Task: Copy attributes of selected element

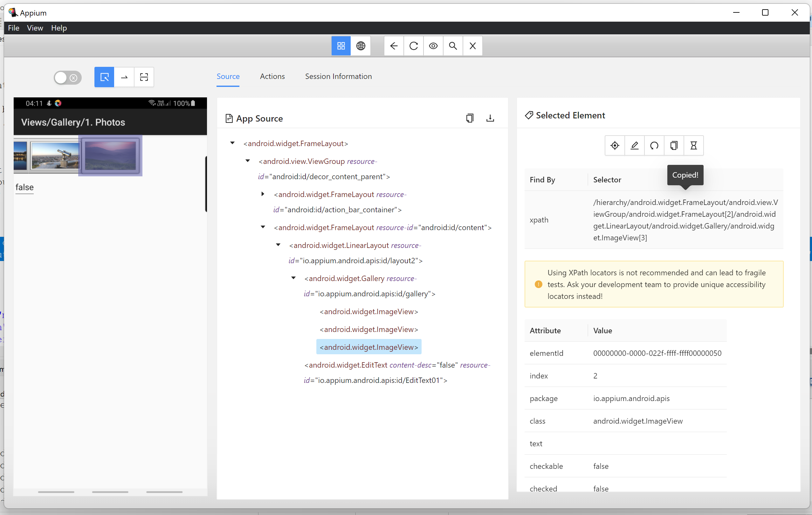Action: coord(673,145)
